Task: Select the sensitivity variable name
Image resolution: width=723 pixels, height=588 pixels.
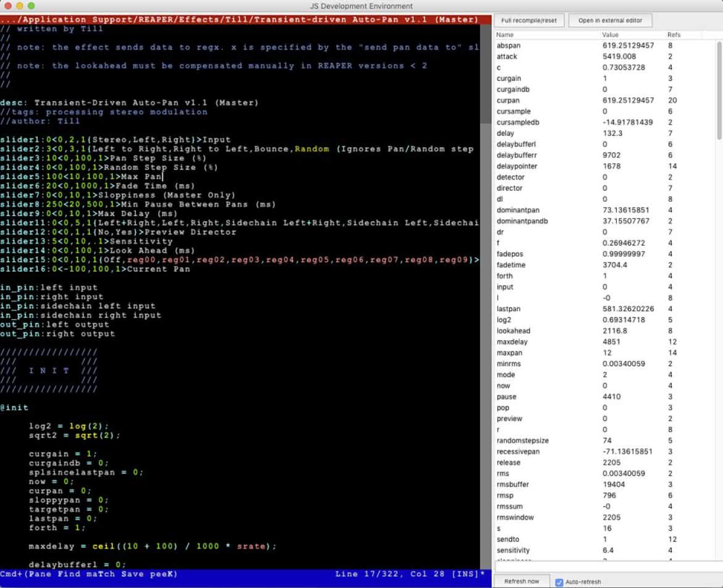Action: tap(513, 550)
